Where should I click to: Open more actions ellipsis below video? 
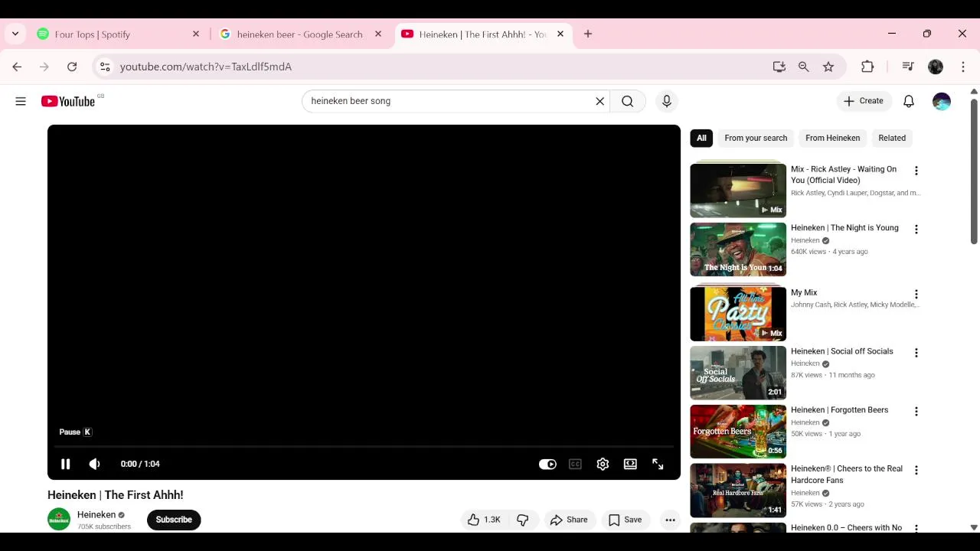tap(670, 520)
